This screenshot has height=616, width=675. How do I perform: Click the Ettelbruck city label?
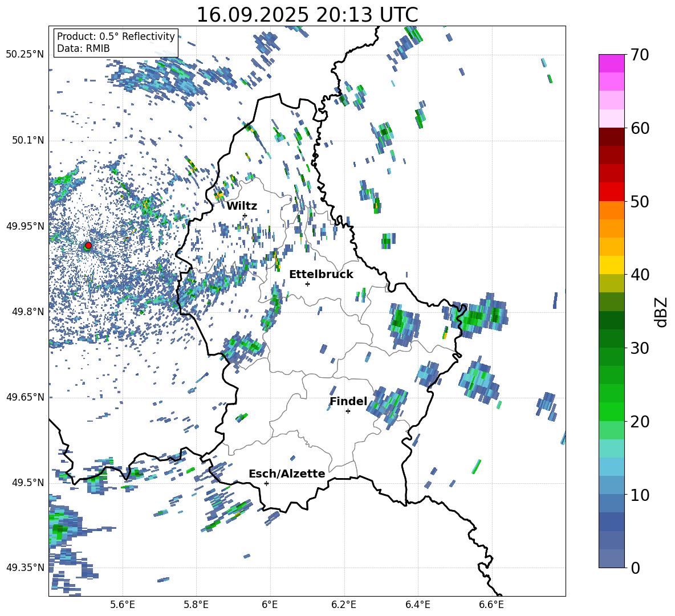point(321,275)
